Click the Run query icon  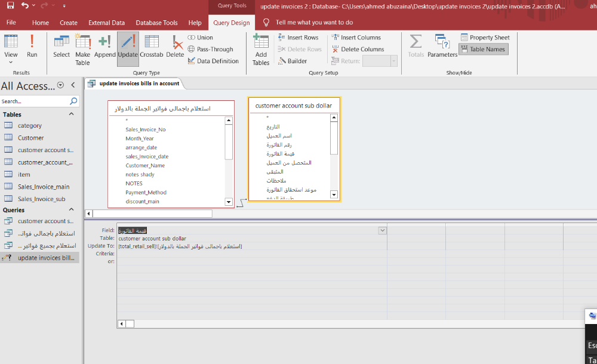[x=32, y=45]
